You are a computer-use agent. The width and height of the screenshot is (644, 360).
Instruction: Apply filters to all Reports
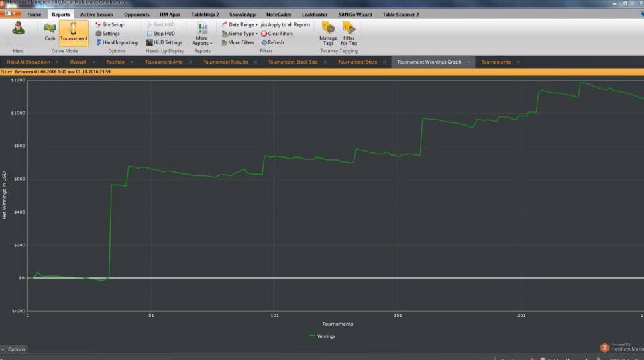pos(286,25)
